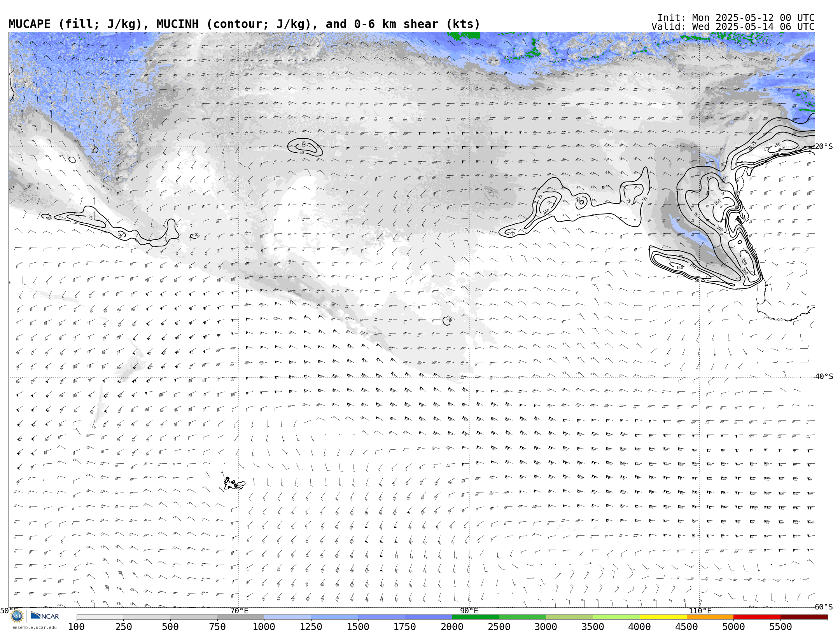840x632 pixels.
Task: Click the colorbar label 1000
Action: [264, 627]
